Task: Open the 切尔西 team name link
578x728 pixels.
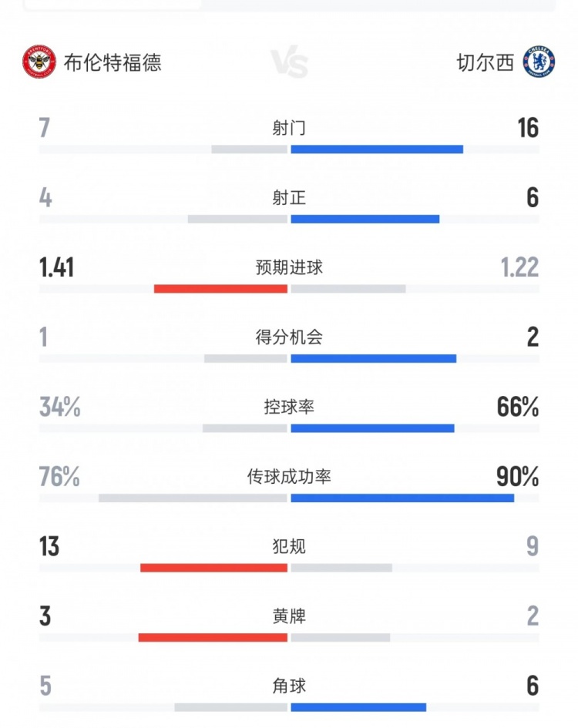Action: point(485,62)
